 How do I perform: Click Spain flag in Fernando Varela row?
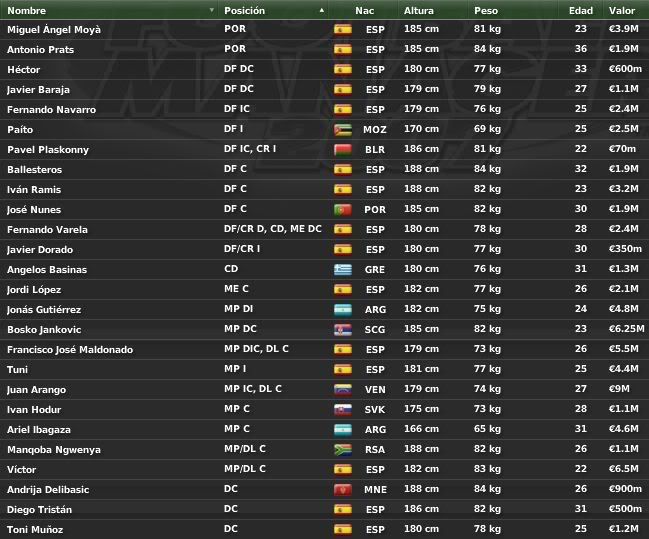343,229
